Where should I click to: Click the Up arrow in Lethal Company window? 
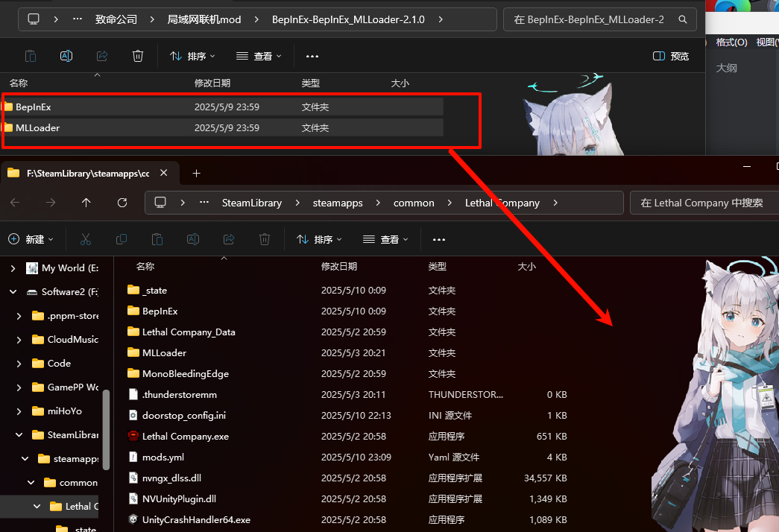click(x=86, y=203)
